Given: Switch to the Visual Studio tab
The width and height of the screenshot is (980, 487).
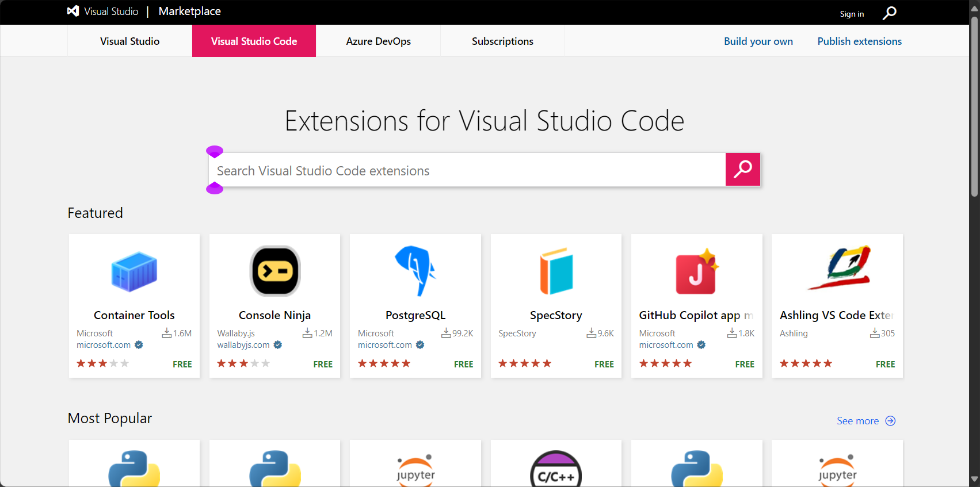Looking at the screenshot, I should point(129,41).
